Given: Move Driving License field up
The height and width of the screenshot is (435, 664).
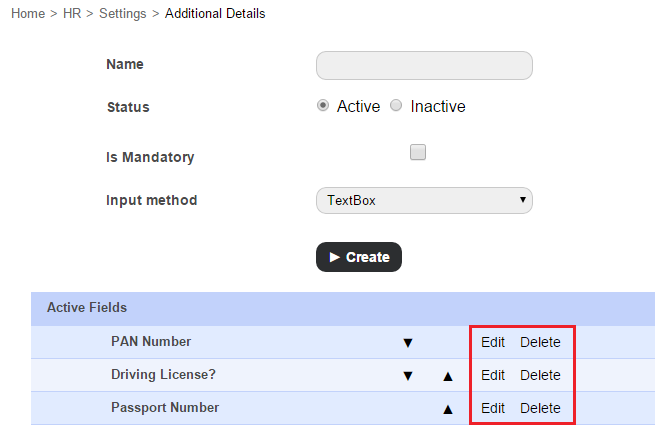Looking at the screenshot, I should click(448, 376).
